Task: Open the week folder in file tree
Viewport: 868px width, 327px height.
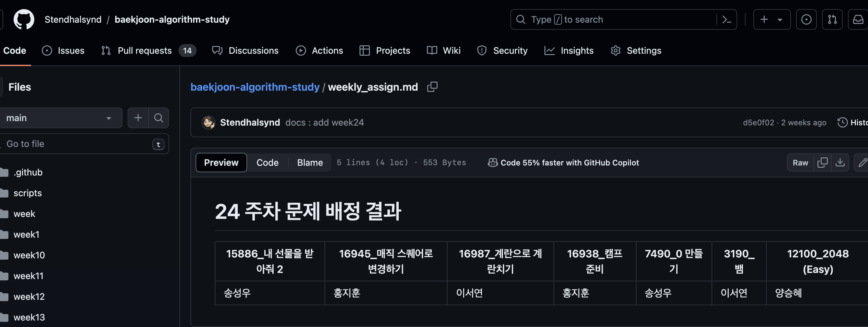Action: click(x=24, y=214)
